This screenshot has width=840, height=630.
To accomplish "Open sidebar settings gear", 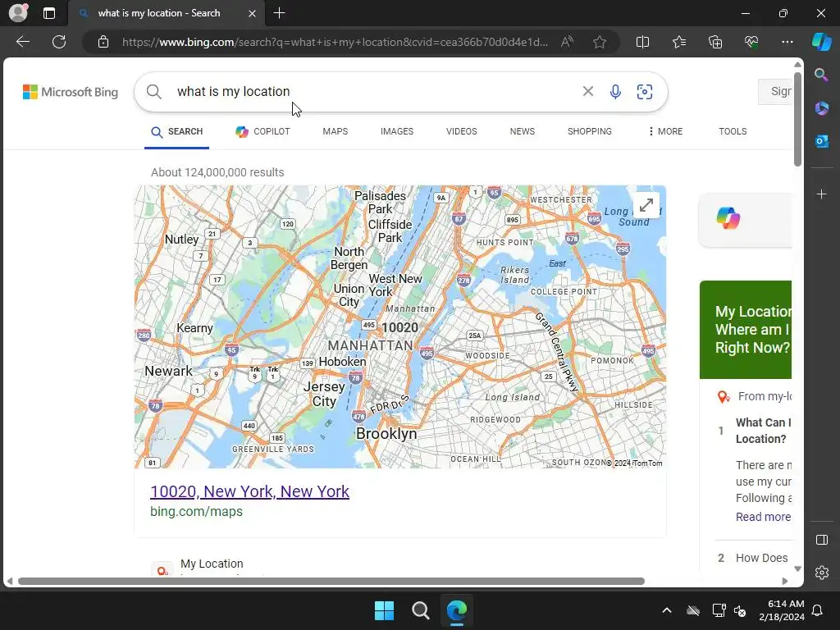I will point(821,572).
